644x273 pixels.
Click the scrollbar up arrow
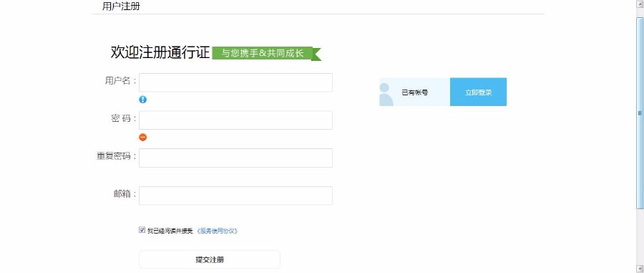(x=640, y=4)
